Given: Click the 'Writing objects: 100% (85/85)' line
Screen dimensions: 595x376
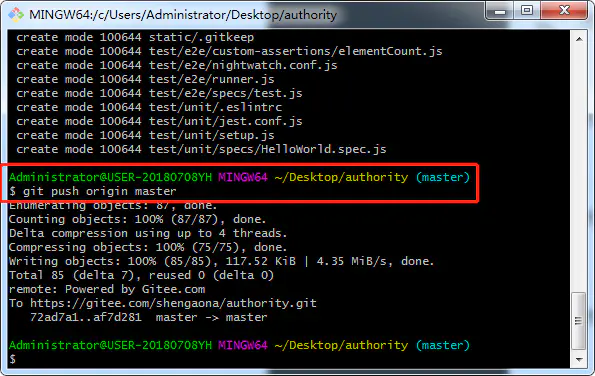Looking at the screenshot, I should 221,261.
